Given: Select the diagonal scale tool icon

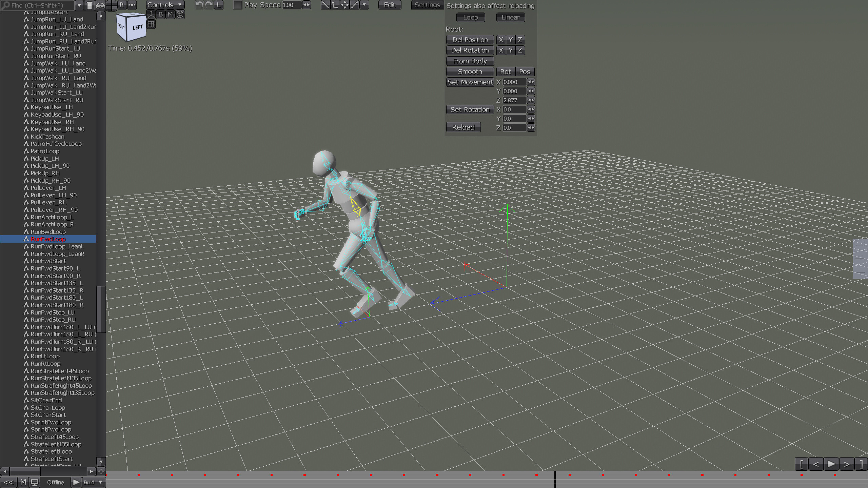Looking at the screenshot, I should [354, 5].
